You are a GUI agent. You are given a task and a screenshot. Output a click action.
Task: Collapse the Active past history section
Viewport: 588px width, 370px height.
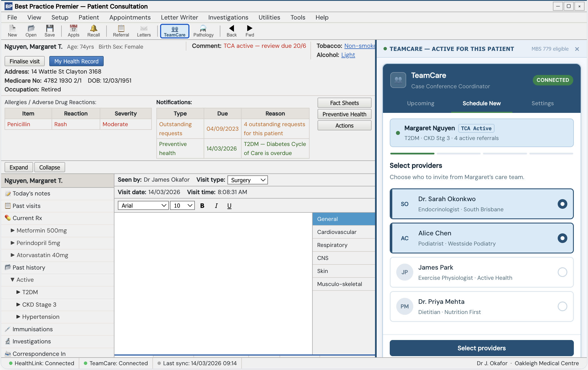pos(12,279)
